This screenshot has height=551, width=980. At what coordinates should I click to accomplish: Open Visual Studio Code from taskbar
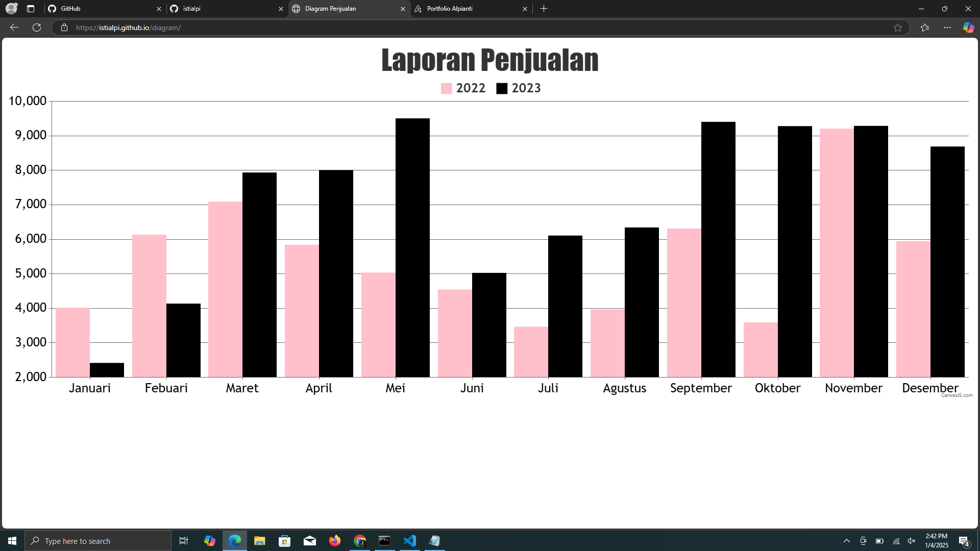pyautogui.click(x=410, y=541)
